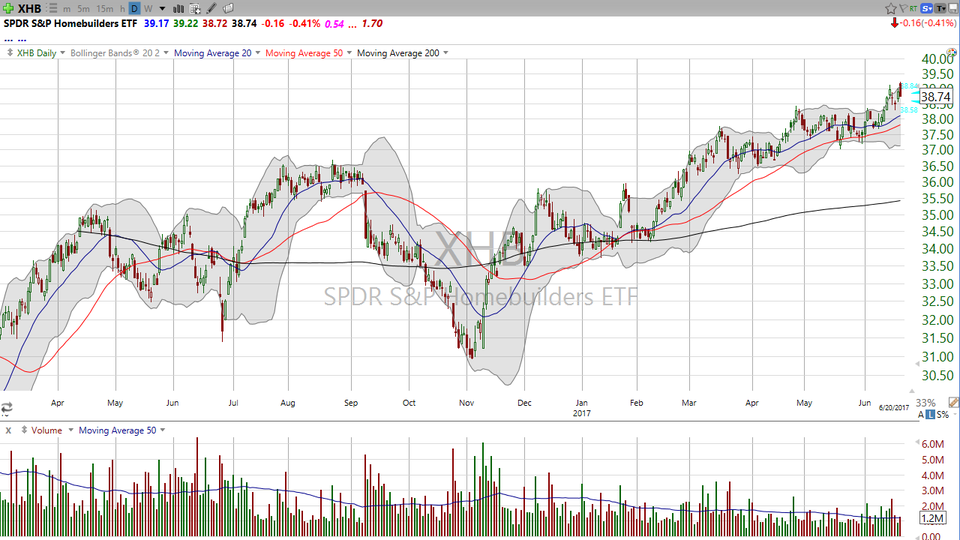Open the blue S dropdown button
The width and height of the screenshot is (960, 540).
(x=926, y=9)
